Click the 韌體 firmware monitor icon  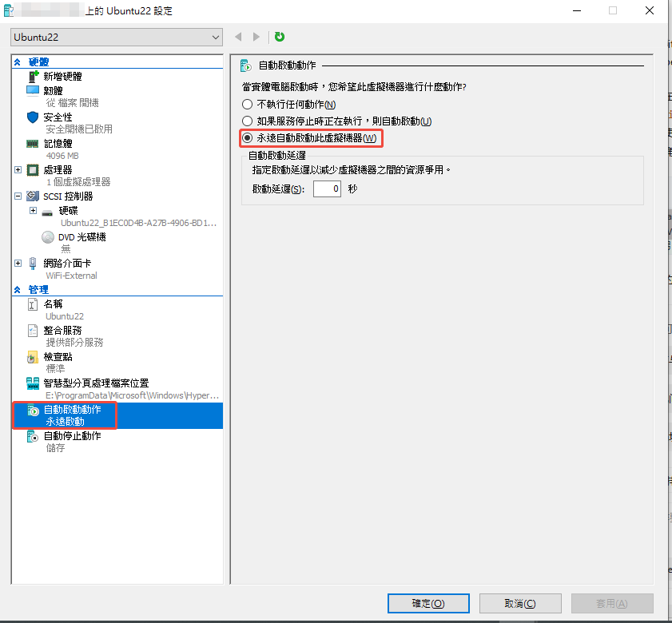[x=33, y=91]
